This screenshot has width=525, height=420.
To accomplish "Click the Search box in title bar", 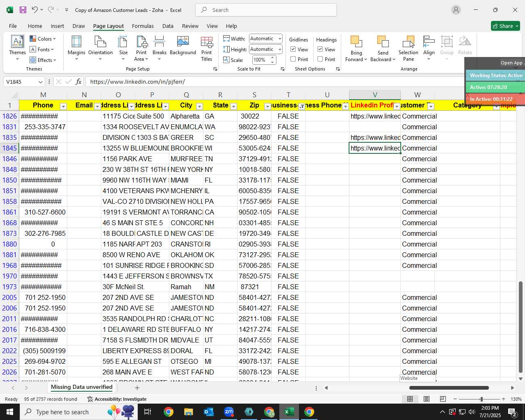I will click(266, 10).
